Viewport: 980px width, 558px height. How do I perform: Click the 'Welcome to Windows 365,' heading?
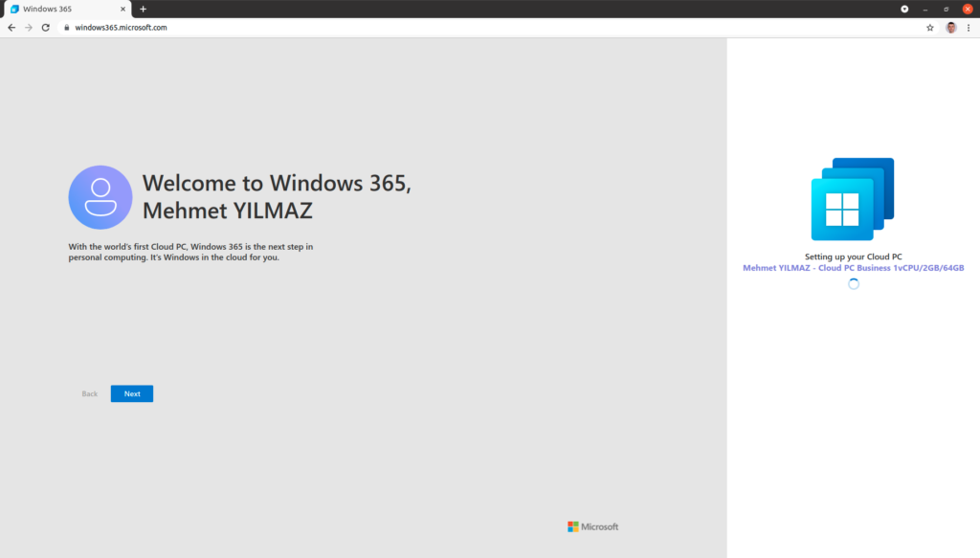click(x=277, y=183)
